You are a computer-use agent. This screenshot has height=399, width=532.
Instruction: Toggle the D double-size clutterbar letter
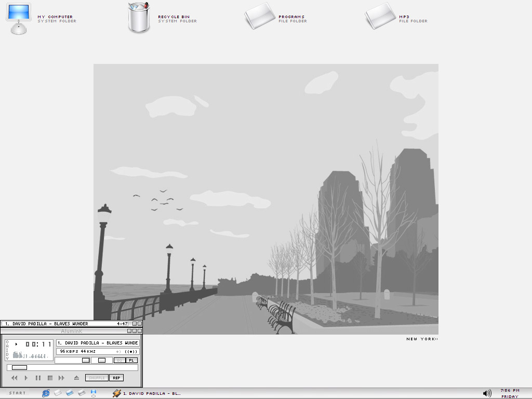coord(7,354)
